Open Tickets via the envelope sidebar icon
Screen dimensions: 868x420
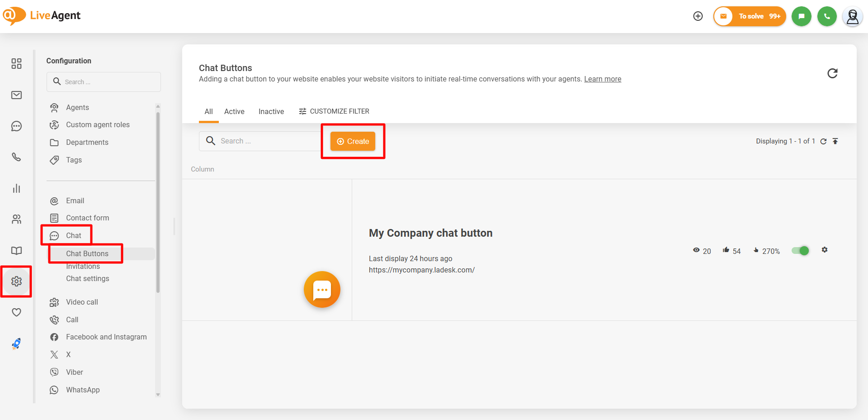point(16,95)
